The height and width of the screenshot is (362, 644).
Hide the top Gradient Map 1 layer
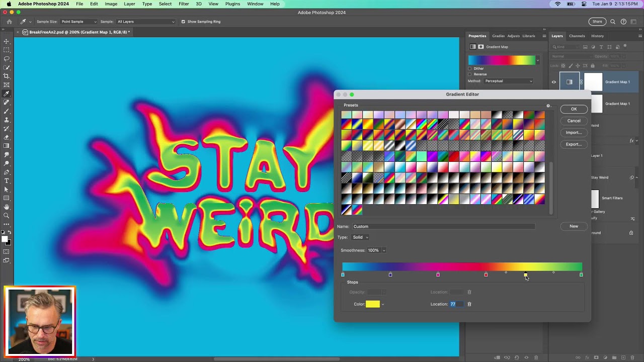tap(554, 82)
